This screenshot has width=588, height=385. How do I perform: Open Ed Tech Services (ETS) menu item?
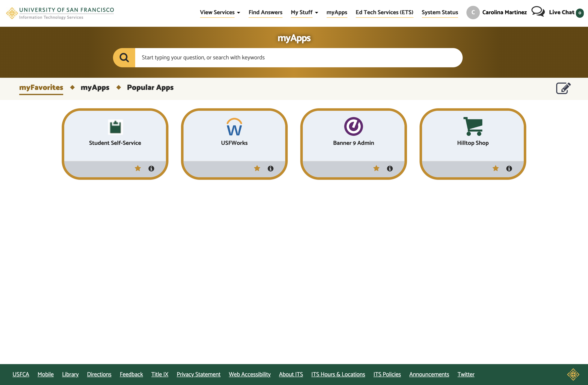(x=384, y=12)
